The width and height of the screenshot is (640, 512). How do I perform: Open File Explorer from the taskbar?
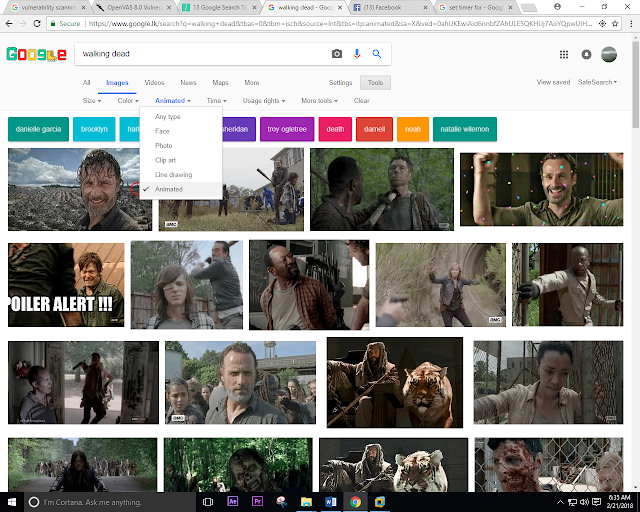coord(306,502)
